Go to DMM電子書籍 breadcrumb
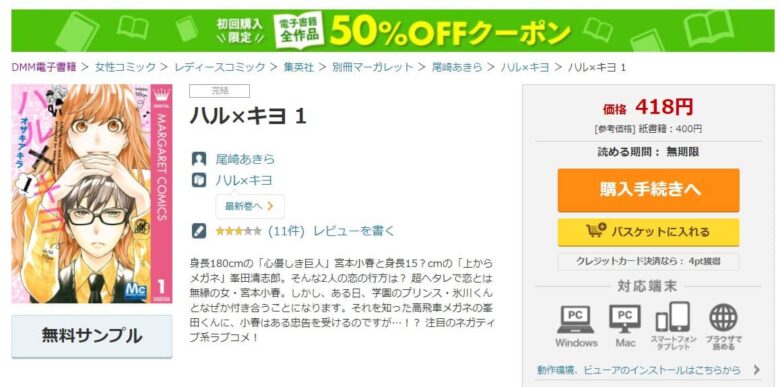780x387 pixels. point(44,67)
